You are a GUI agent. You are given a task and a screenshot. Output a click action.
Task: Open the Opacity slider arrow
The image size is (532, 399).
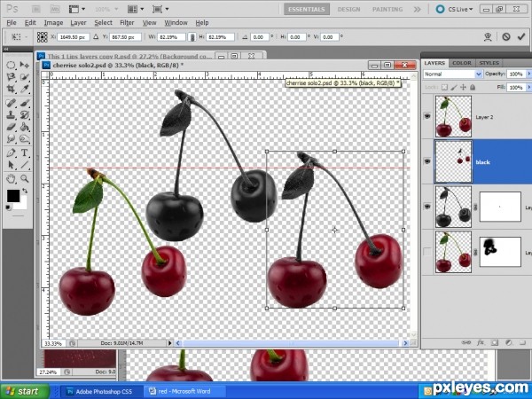tap(528, 74)
